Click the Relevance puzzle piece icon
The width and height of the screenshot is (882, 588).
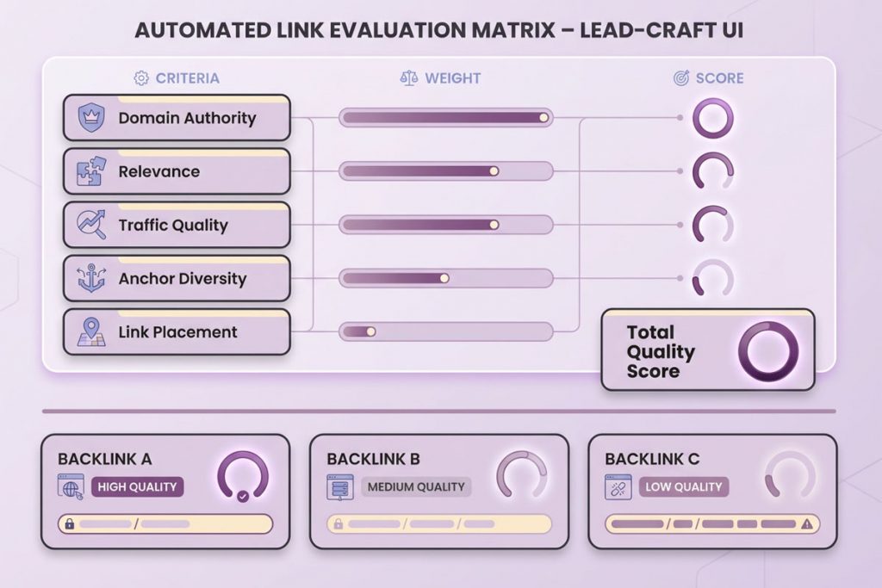91,171
